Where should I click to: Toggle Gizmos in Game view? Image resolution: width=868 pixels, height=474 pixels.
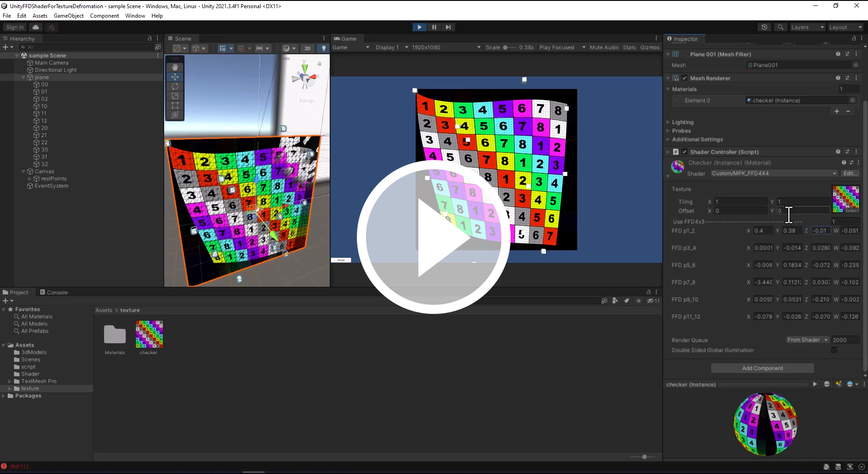click(650, 47)
